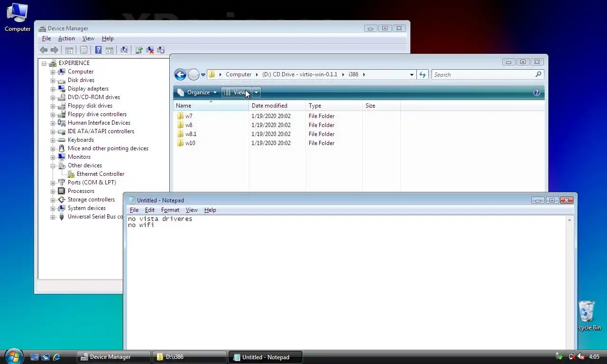Sort by Name column header
This screenshot has width=607, height=364.
click(x=211, y=106)
